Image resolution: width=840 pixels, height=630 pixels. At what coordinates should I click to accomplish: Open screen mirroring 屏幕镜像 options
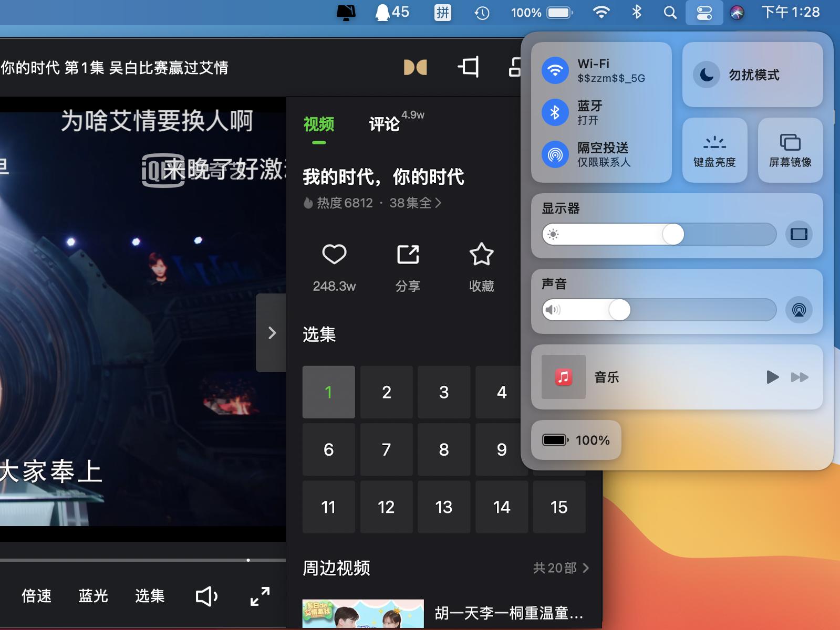pos(790,150)
